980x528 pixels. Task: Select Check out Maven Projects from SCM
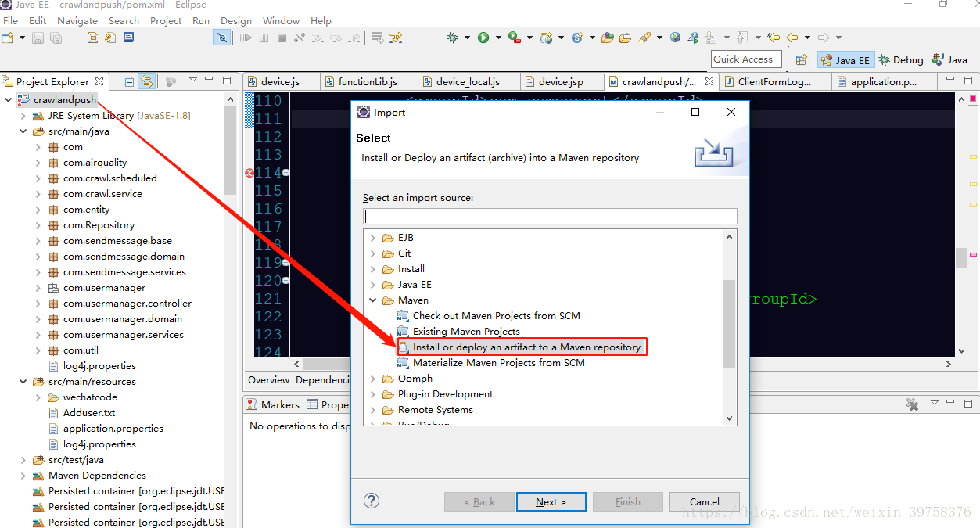click(497, 315)
